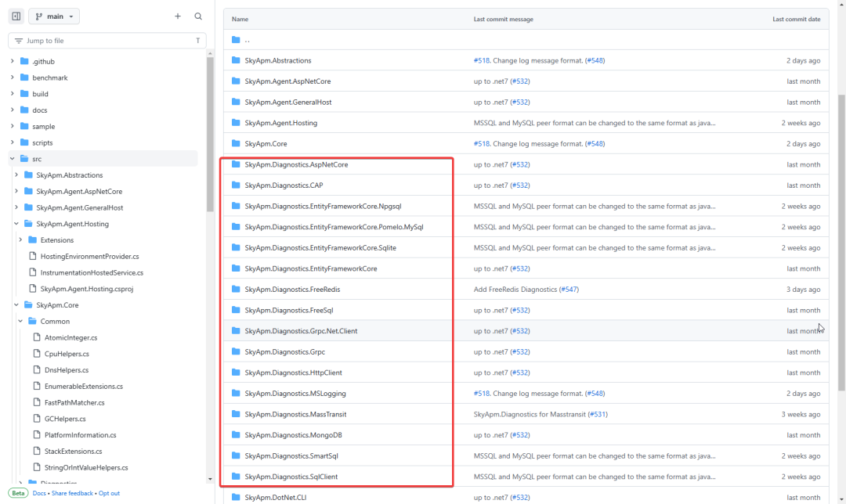Viewport: 846px width, 504px height.
Task: Go to parent directory row (..)
Action: [x=526, y=39]
